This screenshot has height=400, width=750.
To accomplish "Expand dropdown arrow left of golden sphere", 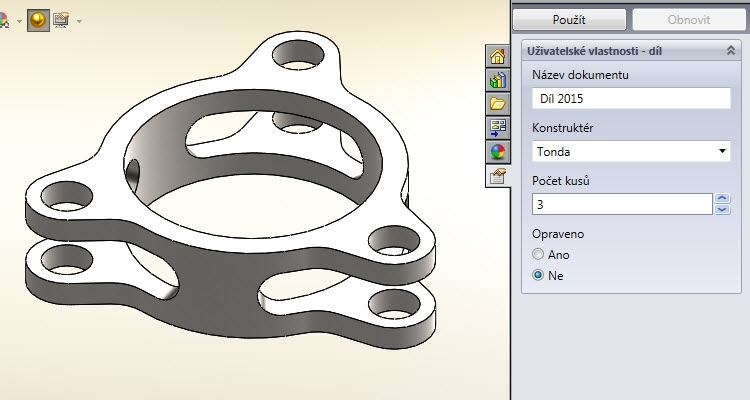I will (19, 21).
